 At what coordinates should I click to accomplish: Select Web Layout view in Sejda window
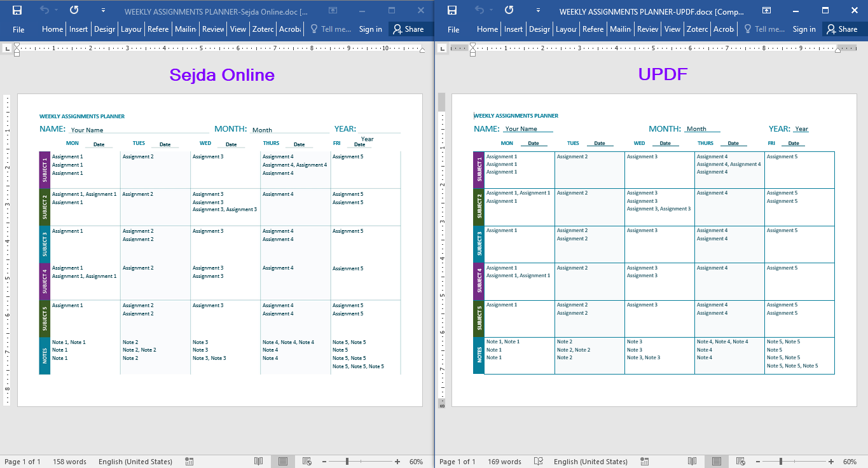click(307, 462)
